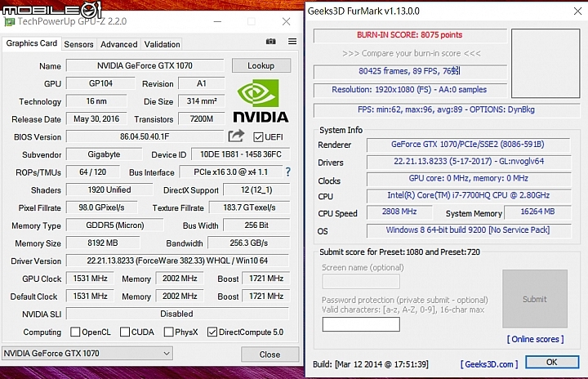Click the blank FurMark preview box
Image resolution: width=588 pixels, height=379 pixels.
tap(546, 64)
